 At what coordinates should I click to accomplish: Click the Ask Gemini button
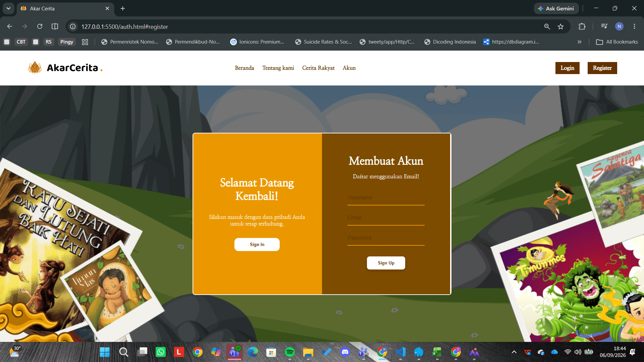[556, 8]
